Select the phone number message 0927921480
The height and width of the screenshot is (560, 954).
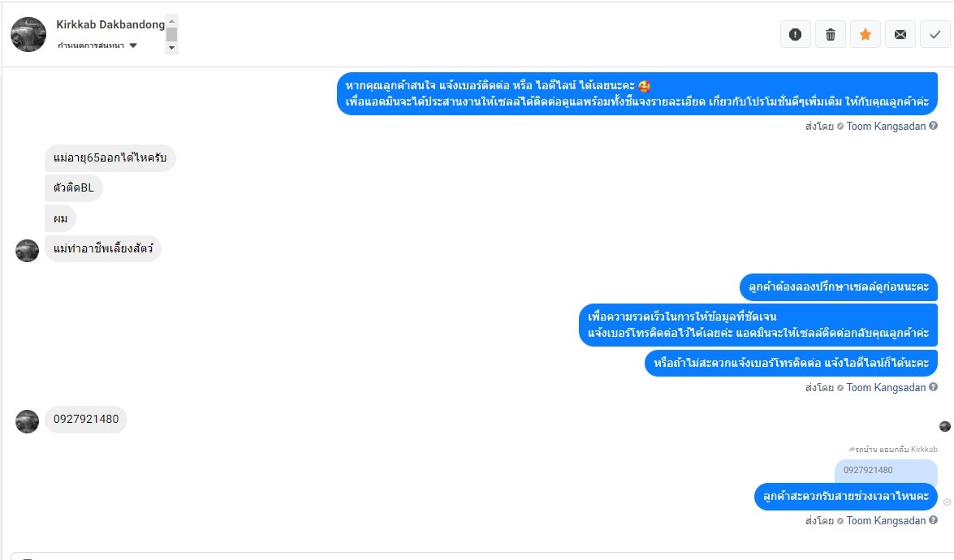86,419
